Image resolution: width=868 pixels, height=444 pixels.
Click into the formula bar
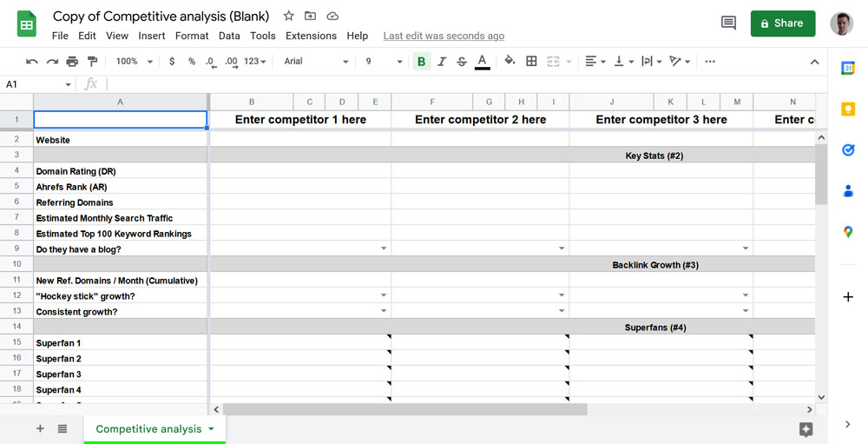point(465,84)
